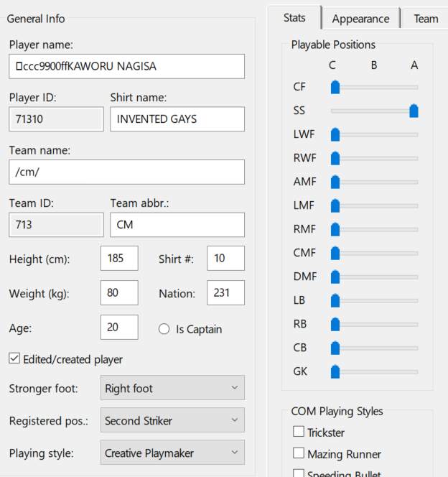Enable the Speeding Bullet checkbox
448x477 pixels.
[299, 473]
